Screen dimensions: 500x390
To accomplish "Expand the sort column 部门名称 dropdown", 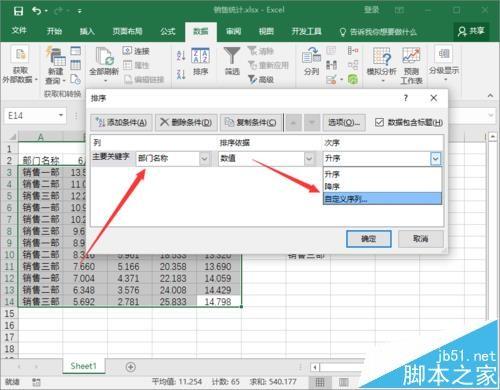I will tap(204, 159).
